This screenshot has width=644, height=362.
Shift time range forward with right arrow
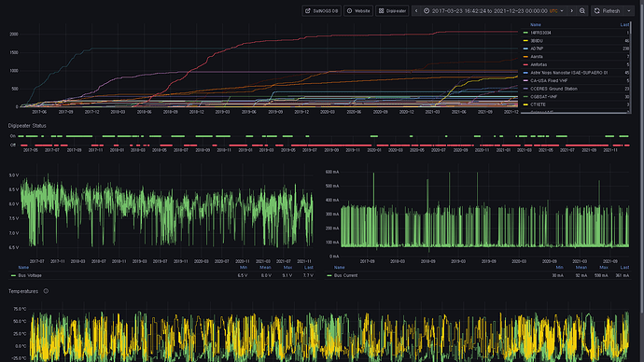(x=572, y=11)
